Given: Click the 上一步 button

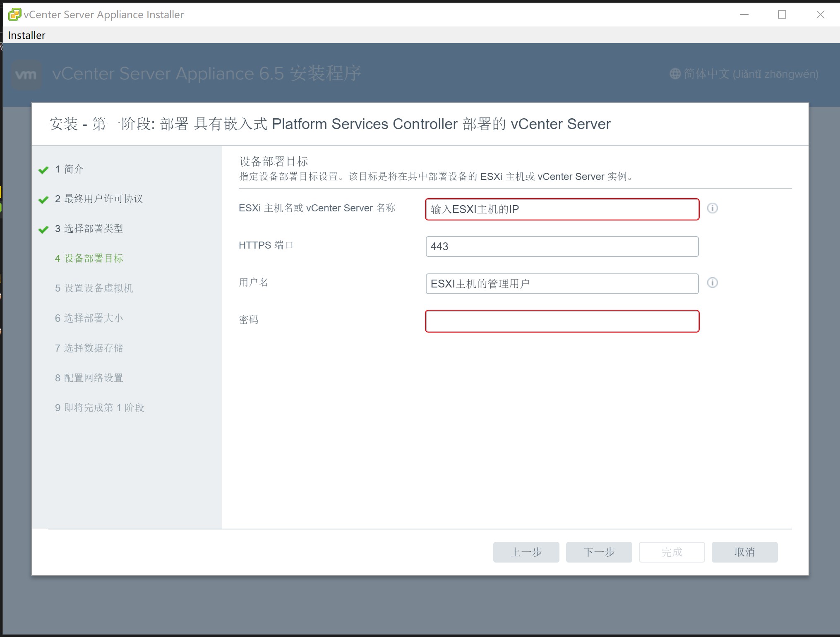Looking at the screenshot, I should click(526, 552).
